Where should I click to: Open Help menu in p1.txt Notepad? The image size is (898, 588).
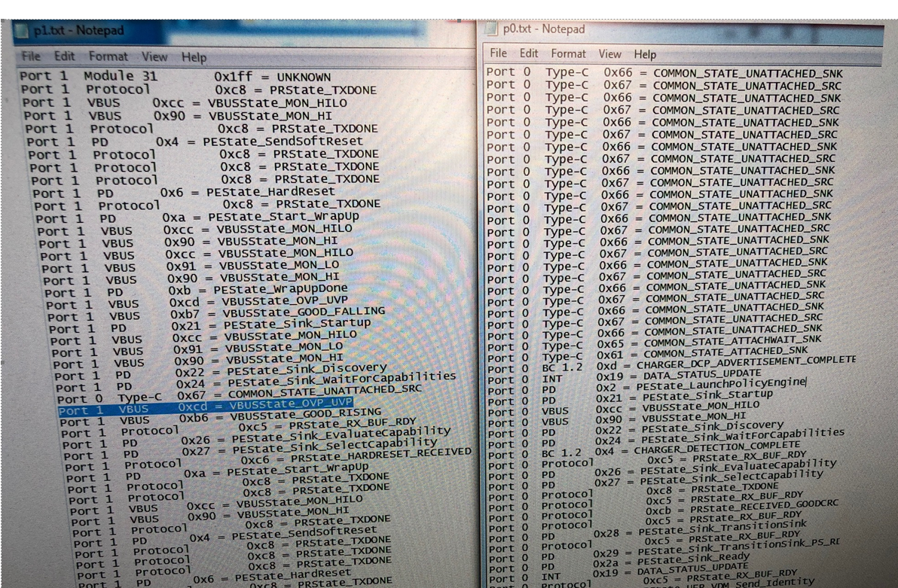194,57
